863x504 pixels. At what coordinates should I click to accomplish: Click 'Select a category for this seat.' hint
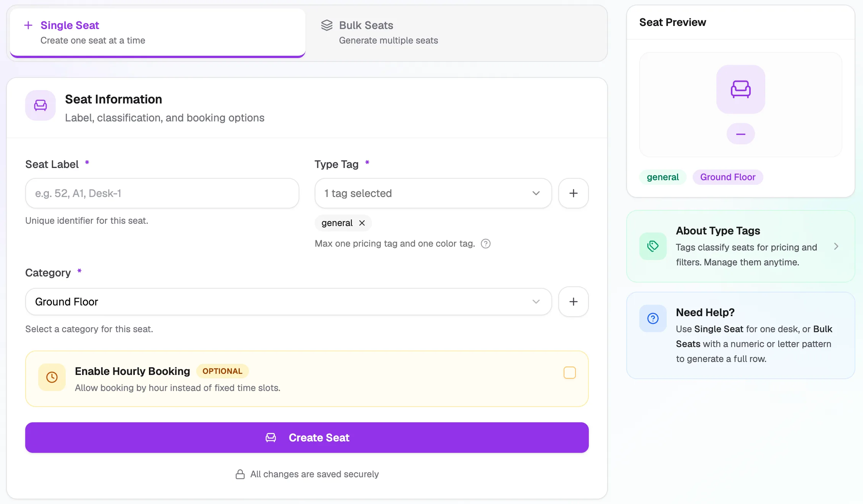[x=89, y=329]
